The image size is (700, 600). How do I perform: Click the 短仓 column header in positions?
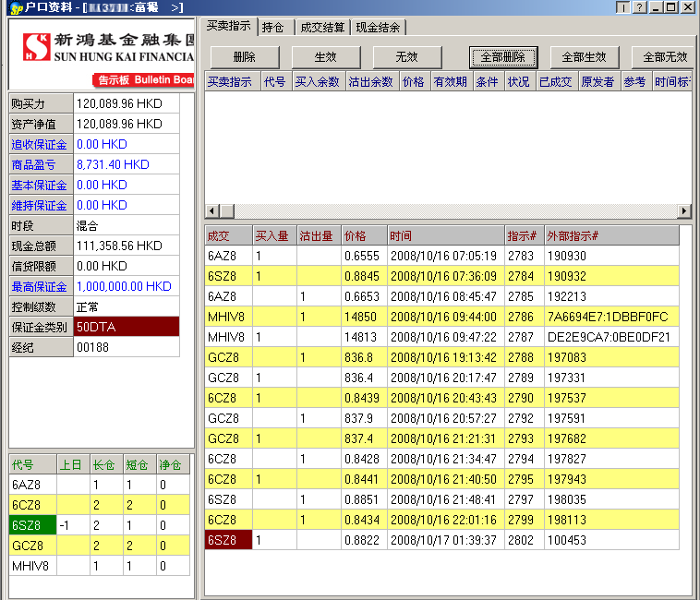[139, 465]
